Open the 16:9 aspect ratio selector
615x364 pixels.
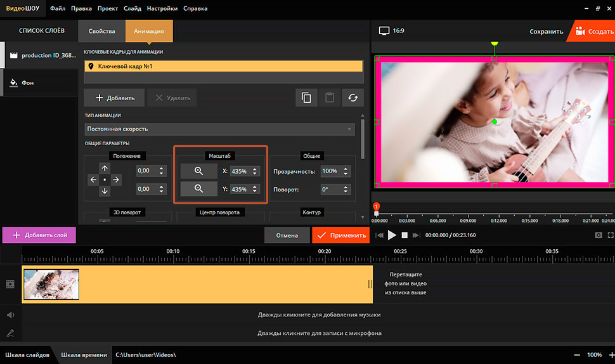[391, 30]
